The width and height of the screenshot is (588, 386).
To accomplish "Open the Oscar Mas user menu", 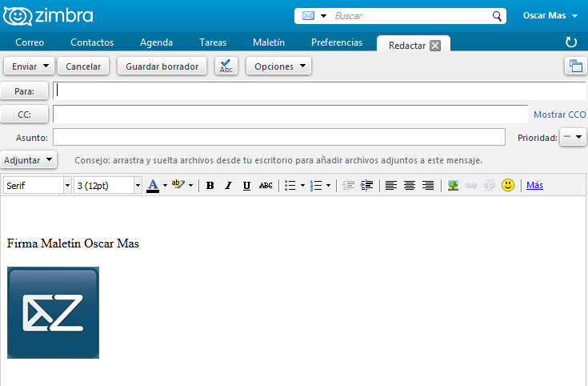I will [550, 16].
